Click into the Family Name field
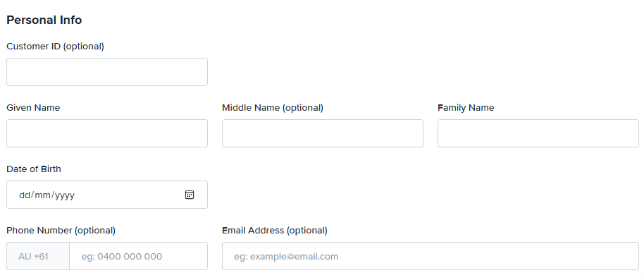The height and width of the screenshot is (280, 644). (538, 133)
